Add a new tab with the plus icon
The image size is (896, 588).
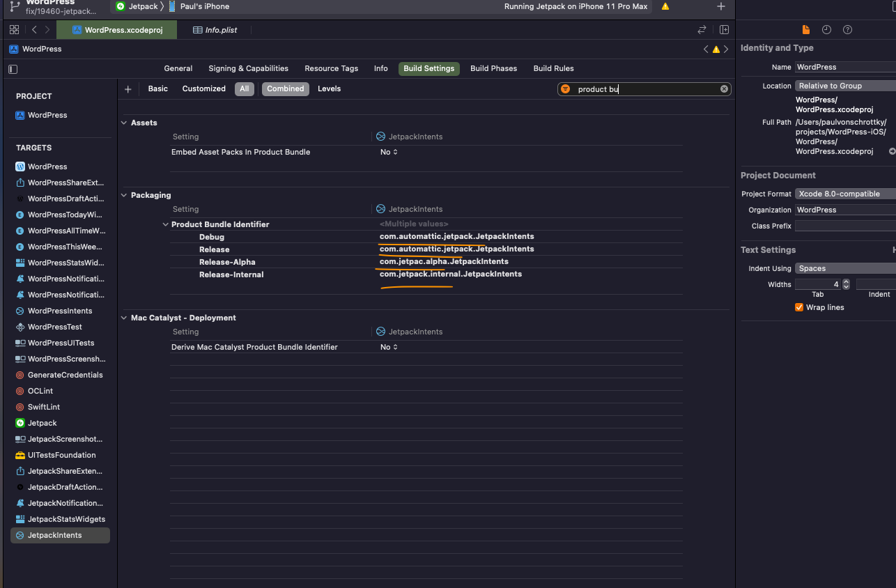(x=721, y=6)
